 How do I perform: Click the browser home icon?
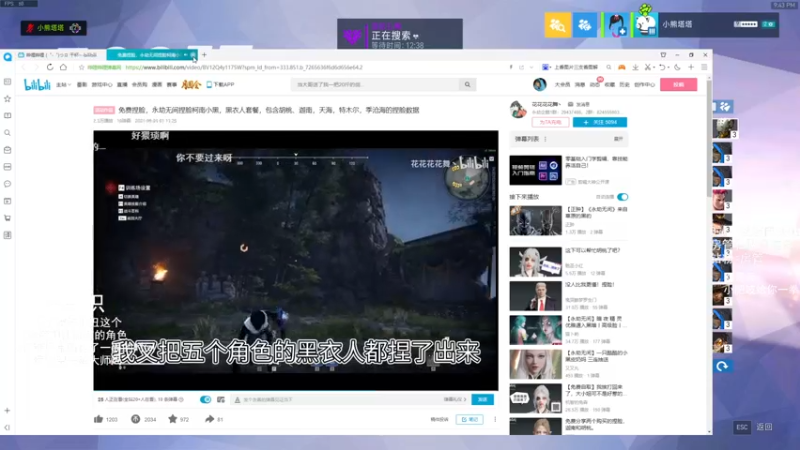(x=63, y=67)
